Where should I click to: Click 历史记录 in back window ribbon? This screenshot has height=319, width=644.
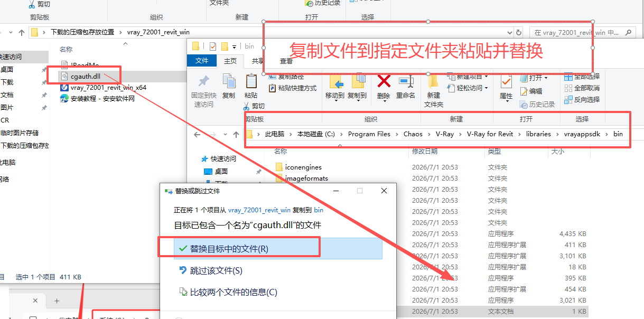[323, 3]
